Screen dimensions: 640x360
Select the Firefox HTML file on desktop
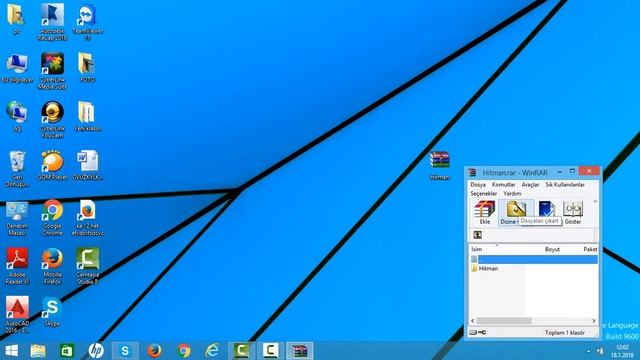click(x=87, y=218)
